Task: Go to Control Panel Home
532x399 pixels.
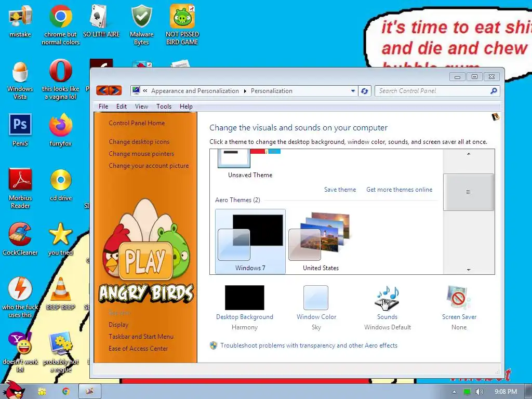Action: [137, 123]
